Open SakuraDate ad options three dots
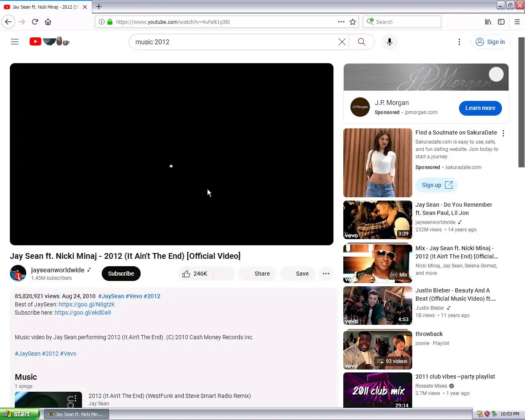This screenshot has width=525, height=420. pos(503,133)
